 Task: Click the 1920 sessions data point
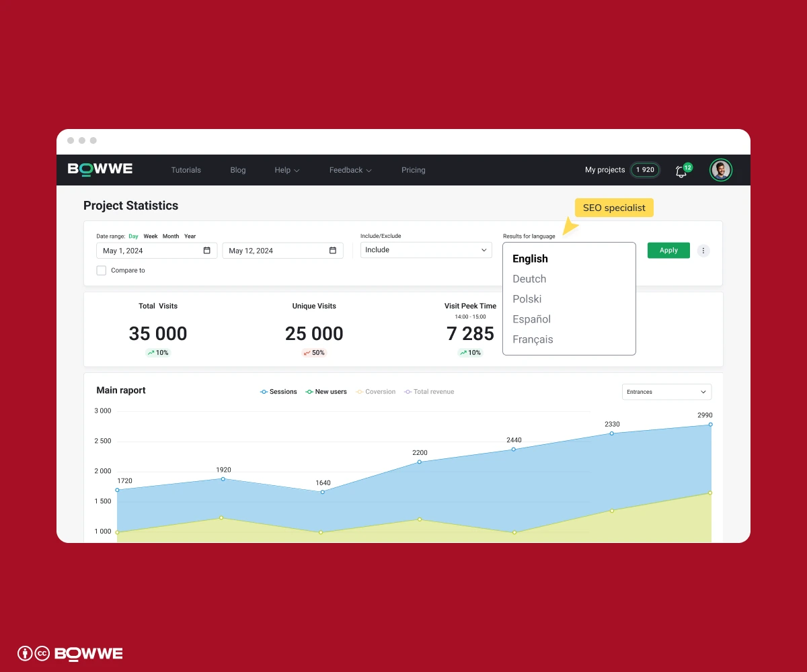(x=223, y=479)
